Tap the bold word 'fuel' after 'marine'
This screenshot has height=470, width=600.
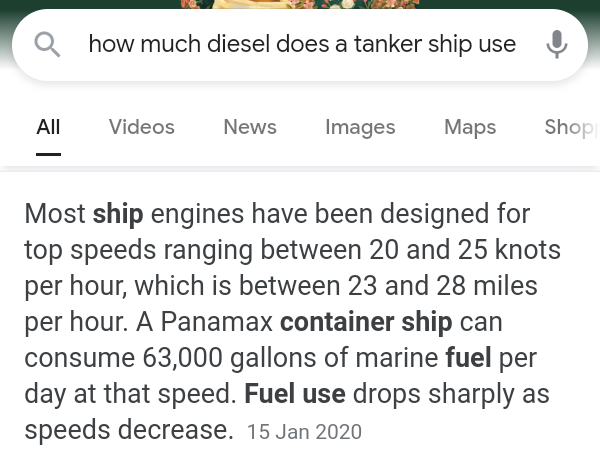pos(469,358)
